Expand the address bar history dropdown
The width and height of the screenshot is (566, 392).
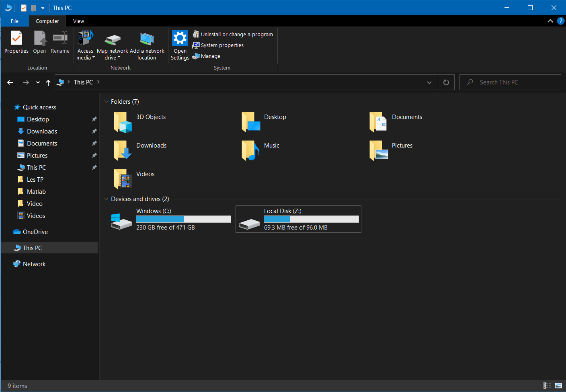click(x=429, y=82)
